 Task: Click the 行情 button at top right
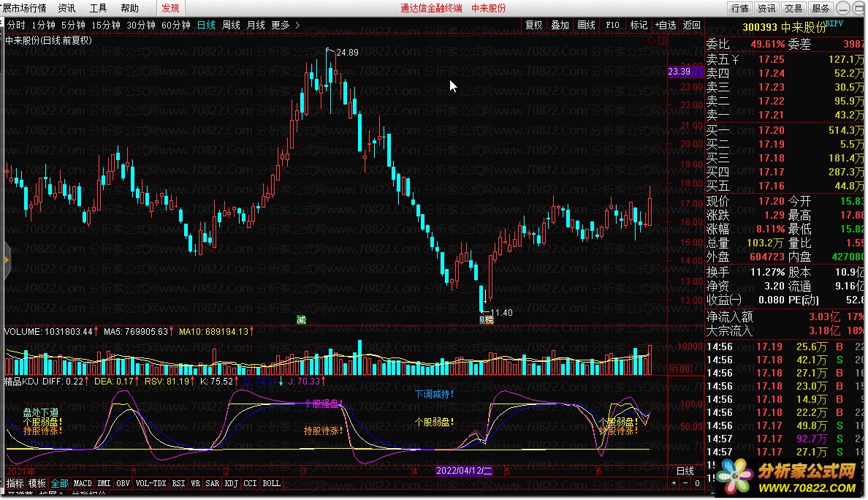click(739, 8)
